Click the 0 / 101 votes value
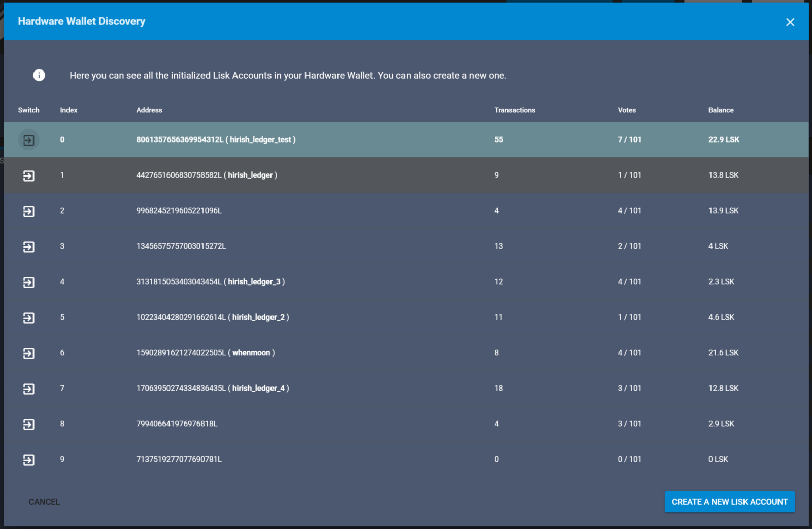The width and height of the screenshot is (812, 529). [x=629, y=459]
